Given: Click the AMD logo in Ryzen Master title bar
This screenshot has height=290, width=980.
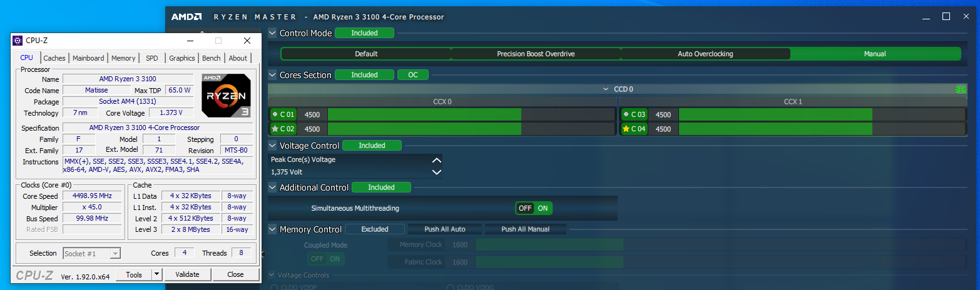Looking at the screenshot, I should [186, 17].
